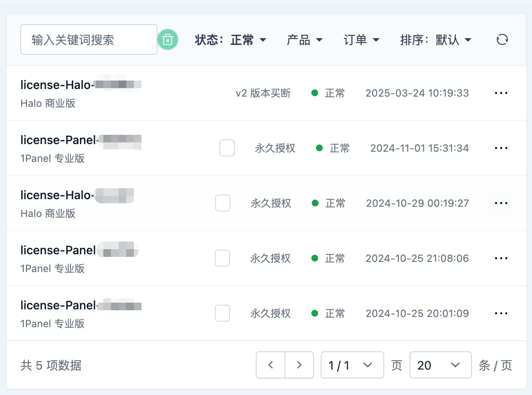Check the box for 2024-10-25 20:01:09 license

click(222, 313)
